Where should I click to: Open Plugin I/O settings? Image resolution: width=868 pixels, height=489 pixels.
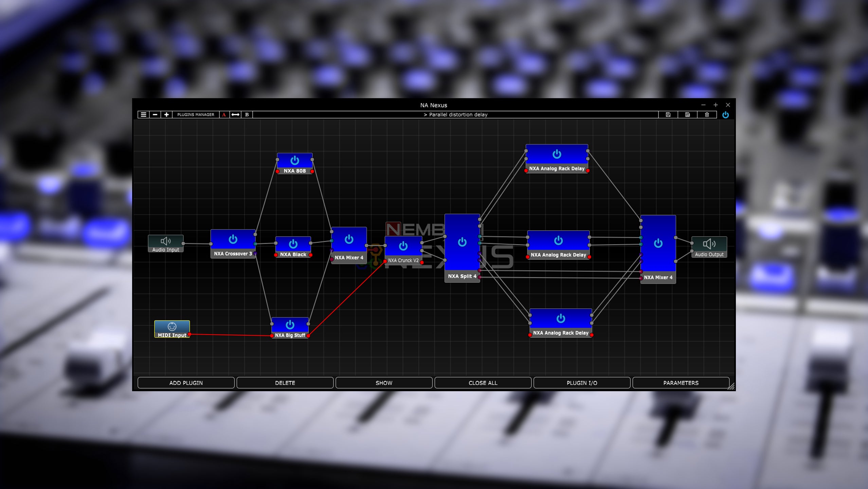[582, 383]
